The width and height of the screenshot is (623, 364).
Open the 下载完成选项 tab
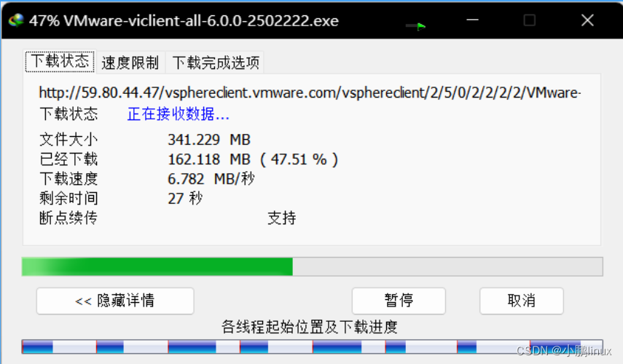(216, 63)
